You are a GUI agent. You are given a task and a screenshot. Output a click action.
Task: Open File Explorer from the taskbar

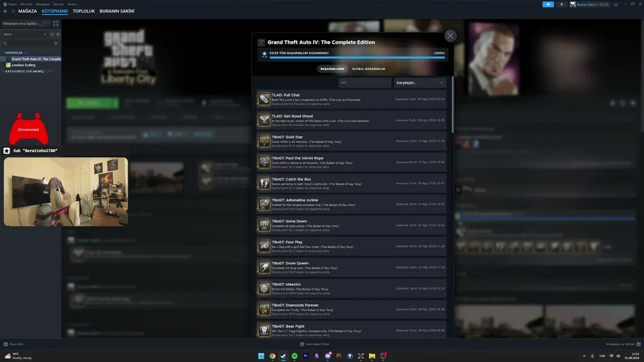pos(372,356)
